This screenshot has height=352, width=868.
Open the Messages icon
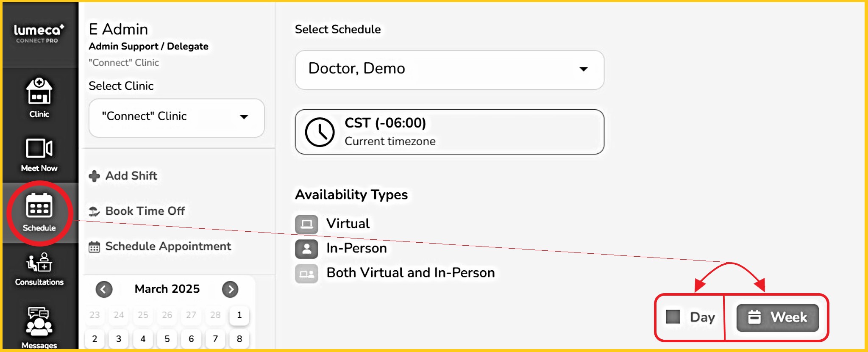[x=39, y=321]
